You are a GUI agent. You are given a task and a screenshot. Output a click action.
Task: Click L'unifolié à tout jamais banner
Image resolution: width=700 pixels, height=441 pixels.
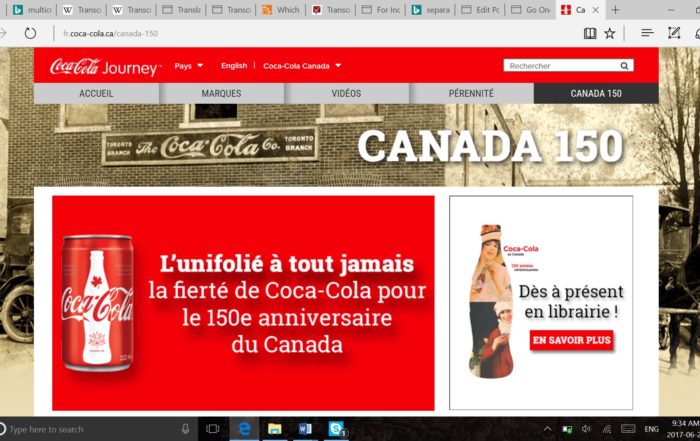click(x=243, y=303)
